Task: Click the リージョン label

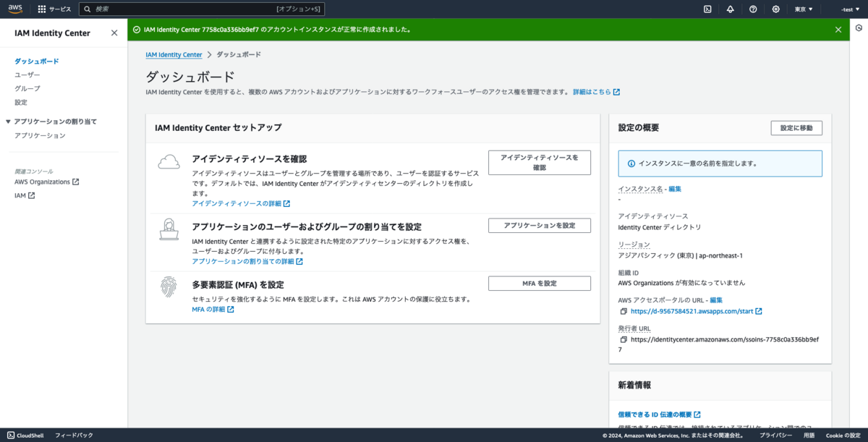Action: click(x=634, y=245)
